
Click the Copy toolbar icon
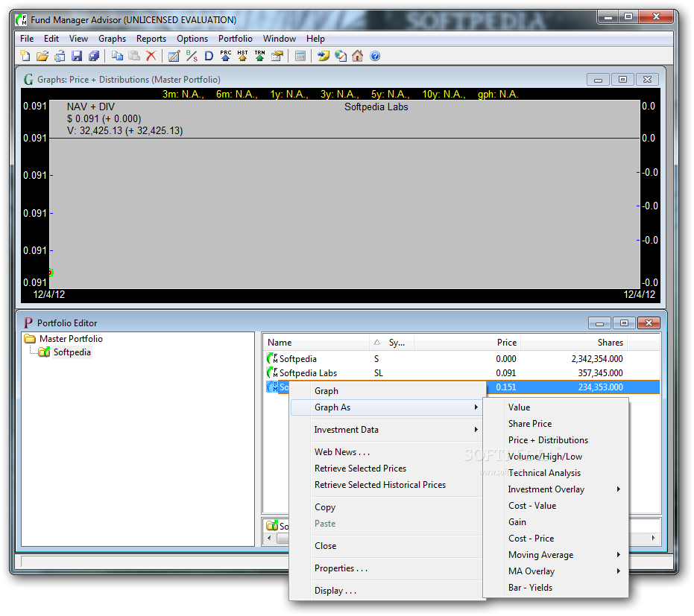pos(117,56)
